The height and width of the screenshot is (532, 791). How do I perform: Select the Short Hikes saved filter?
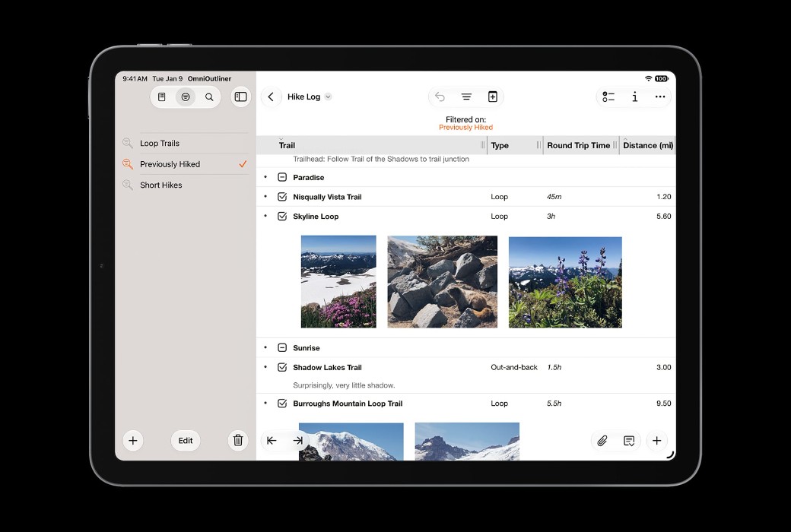(x=185, y=185)
